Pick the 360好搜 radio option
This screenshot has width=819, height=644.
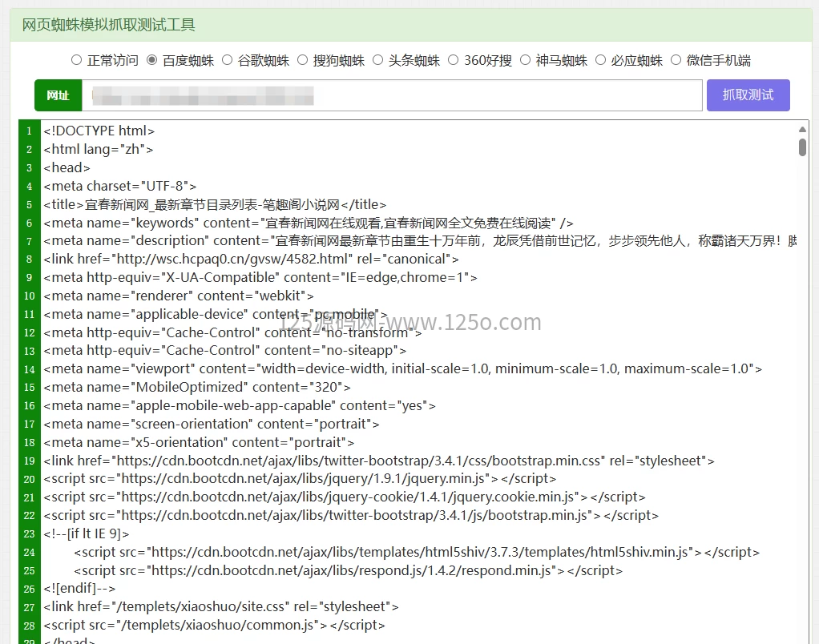(x=454, y=60)
